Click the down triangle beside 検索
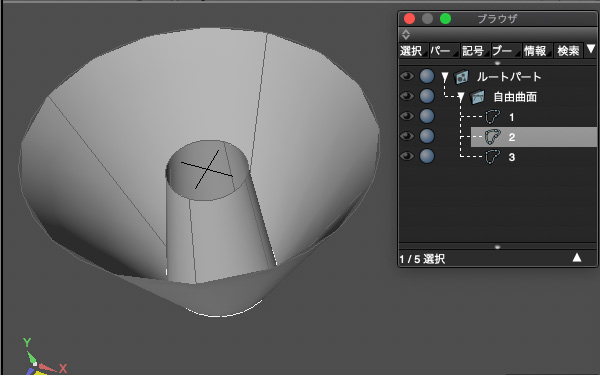 [x=591, y=49]
